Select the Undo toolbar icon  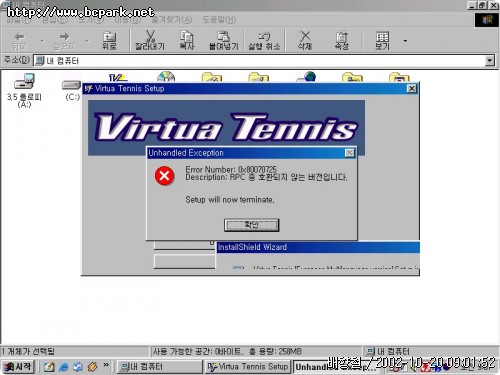[264, 41]
